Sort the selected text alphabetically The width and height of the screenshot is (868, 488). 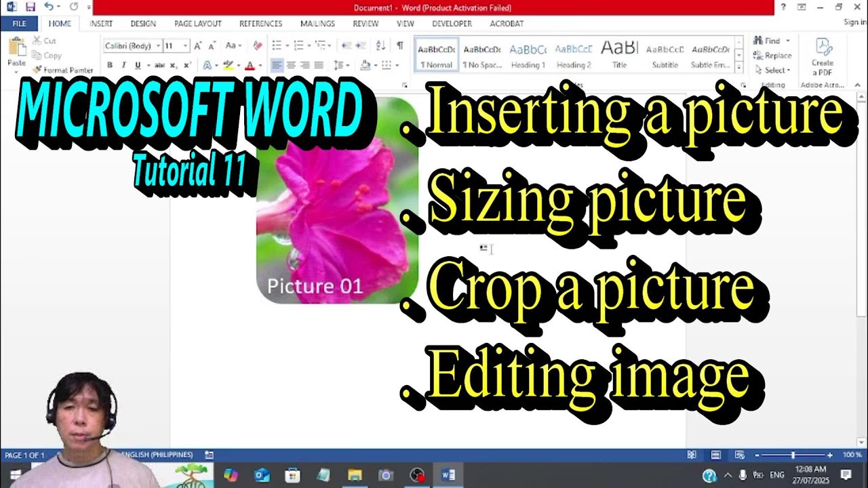pyautogui.click(x=380, y=45)
